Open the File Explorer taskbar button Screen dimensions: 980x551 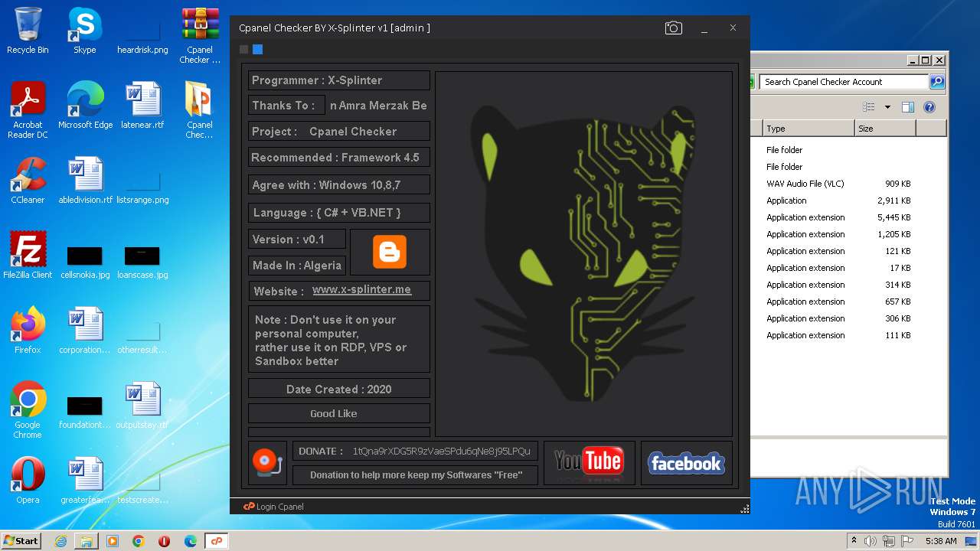pos(87,541)
